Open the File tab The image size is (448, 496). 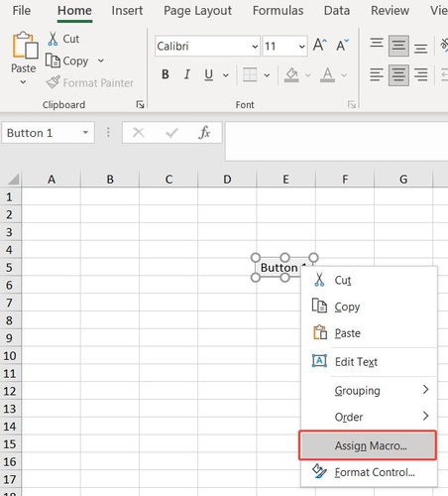tap(22, 11)
